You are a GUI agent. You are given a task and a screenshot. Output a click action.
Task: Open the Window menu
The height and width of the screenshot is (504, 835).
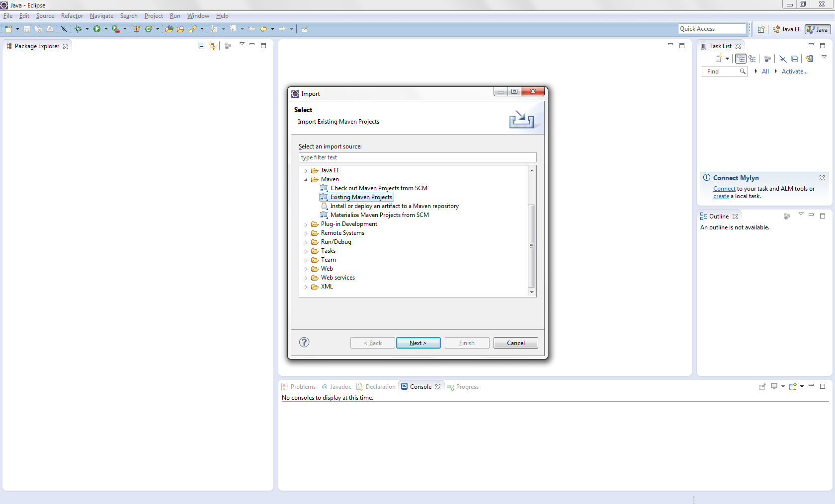coord(198,16)
